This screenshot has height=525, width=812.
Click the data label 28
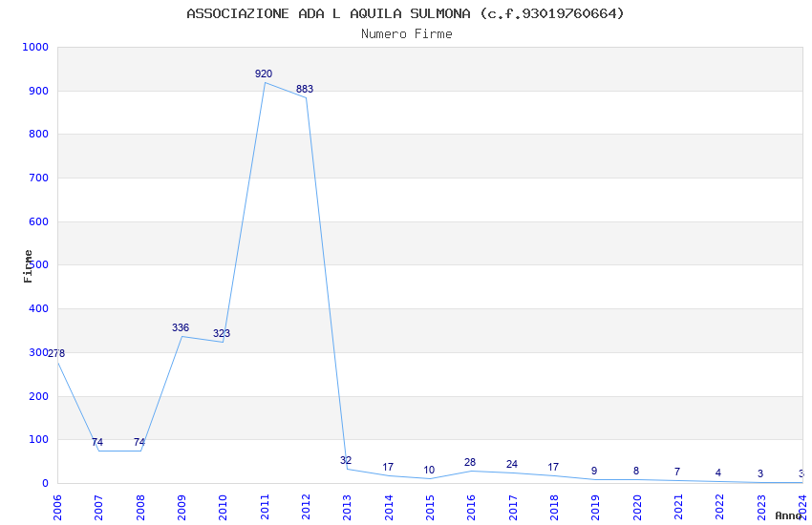[x=470, y=462]
